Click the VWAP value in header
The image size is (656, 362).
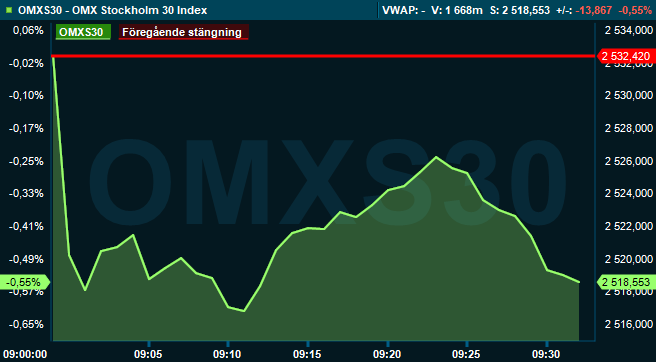click(x=404, y=10)
